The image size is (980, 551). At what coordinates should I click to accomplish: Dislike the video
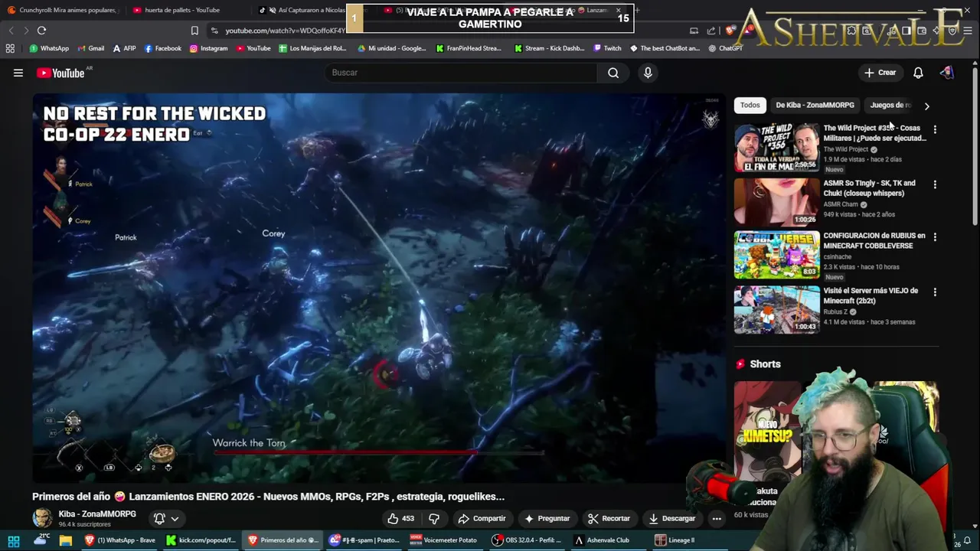point(434,518)
